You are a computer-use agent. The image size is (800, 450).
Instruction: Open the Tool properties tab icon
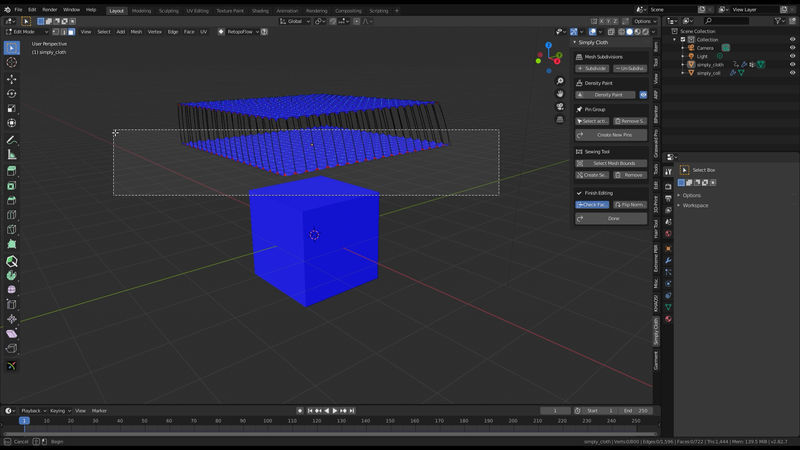tap(668, 172)
